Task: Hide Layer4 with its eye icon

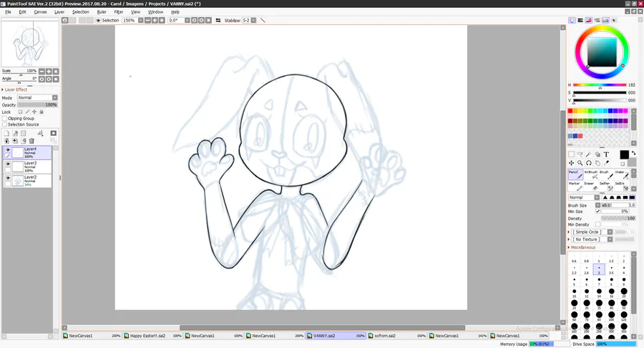Action: (7, 150)
